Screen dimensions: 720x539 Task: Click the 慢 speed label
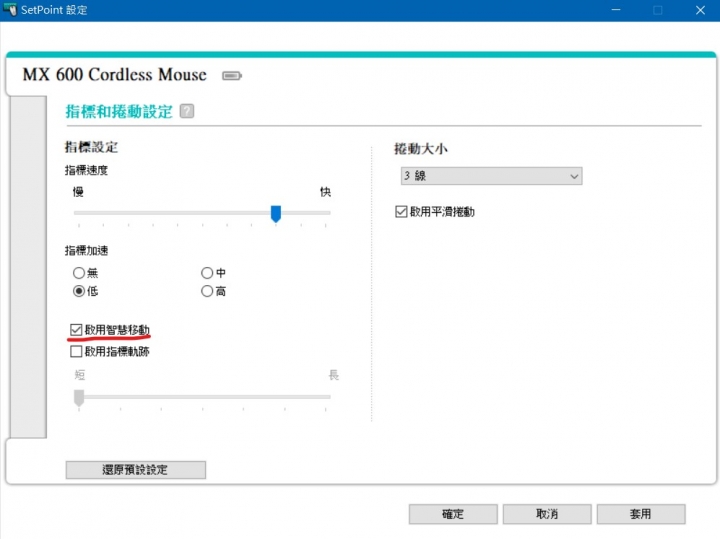click(78, 192)
